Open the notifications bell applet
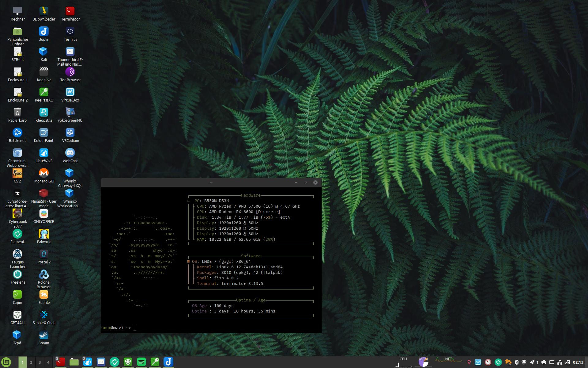588x368 pixels. tap(533, 362)
